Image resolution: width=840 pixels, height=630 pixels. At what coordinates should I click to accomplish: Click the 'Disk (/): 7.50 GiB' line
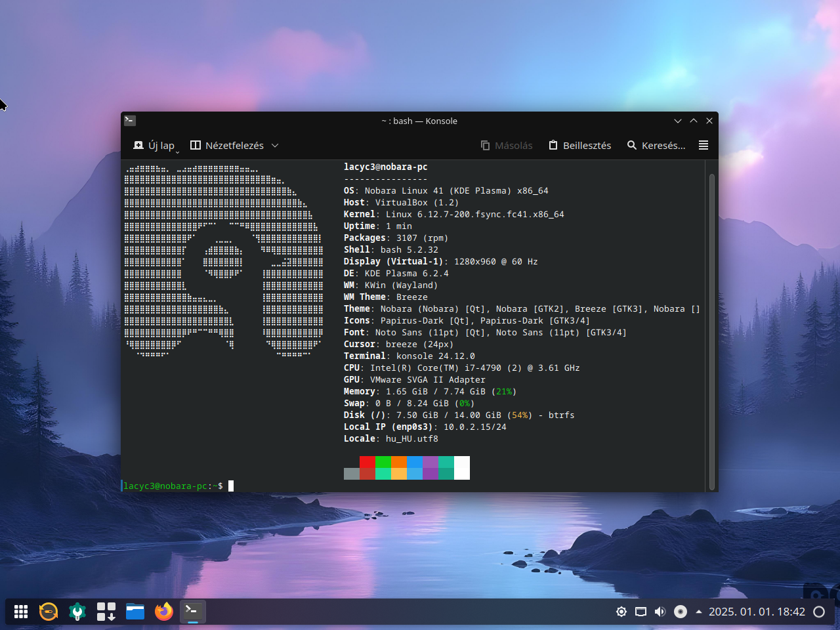459,415
